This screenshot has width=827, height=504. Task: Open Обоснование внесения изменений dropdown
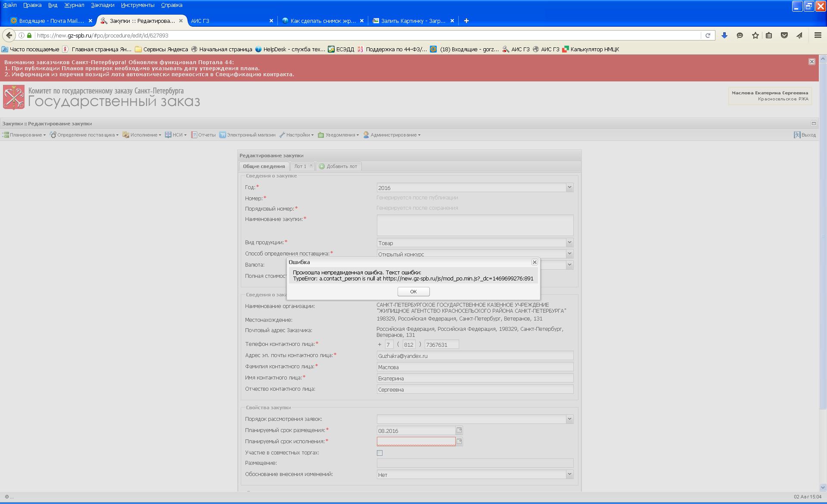point(569,474)
